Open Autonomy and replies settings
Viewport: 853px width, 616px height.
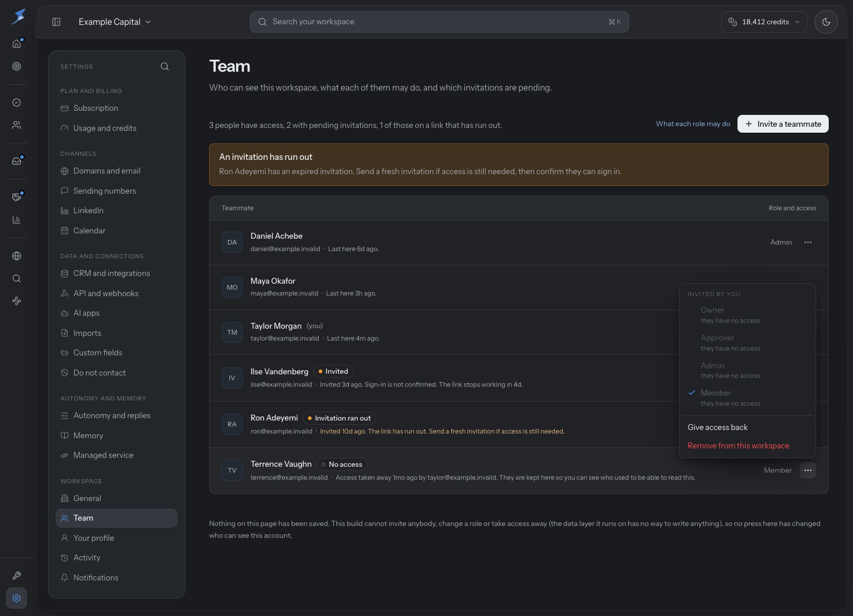(x=117, y=416)
